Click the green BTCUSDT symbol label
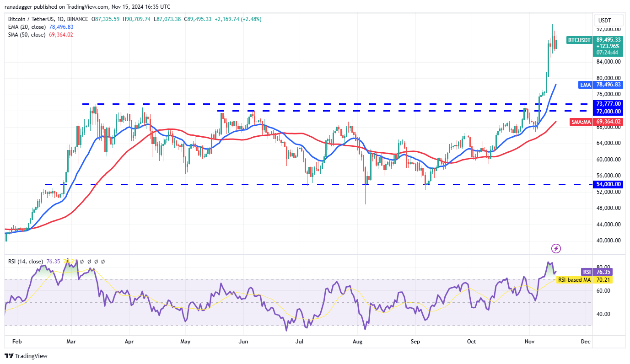 (x=579, y=40)
